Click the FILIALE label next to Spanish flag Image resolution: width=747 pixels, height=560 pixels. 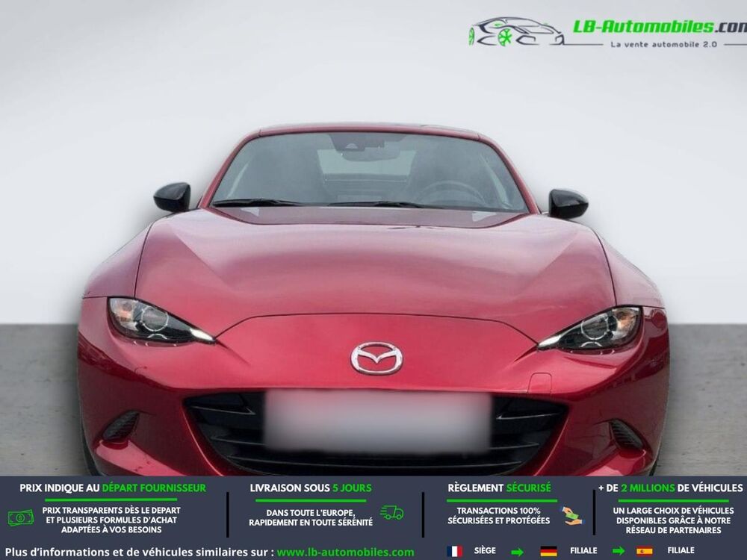pos(681,550)
